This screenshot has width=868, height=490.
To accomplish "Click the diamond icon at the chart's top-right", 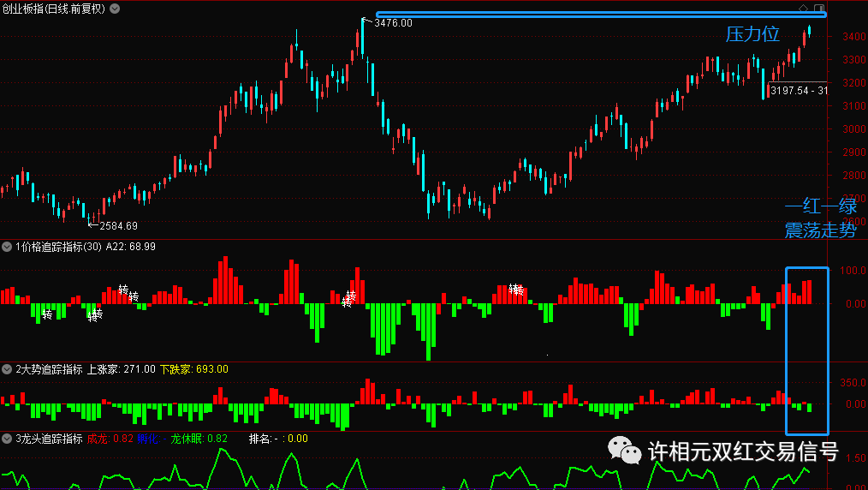I will point(803,9).
